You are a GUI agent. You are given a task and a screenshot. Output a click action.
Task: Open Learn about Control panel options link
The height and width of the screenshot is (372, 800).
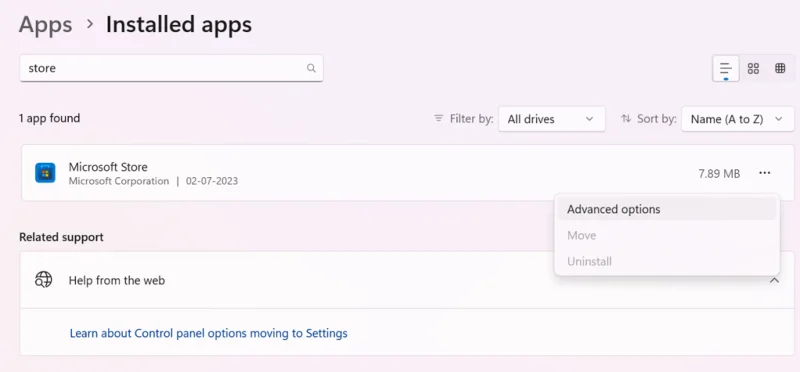pos(208,333)
